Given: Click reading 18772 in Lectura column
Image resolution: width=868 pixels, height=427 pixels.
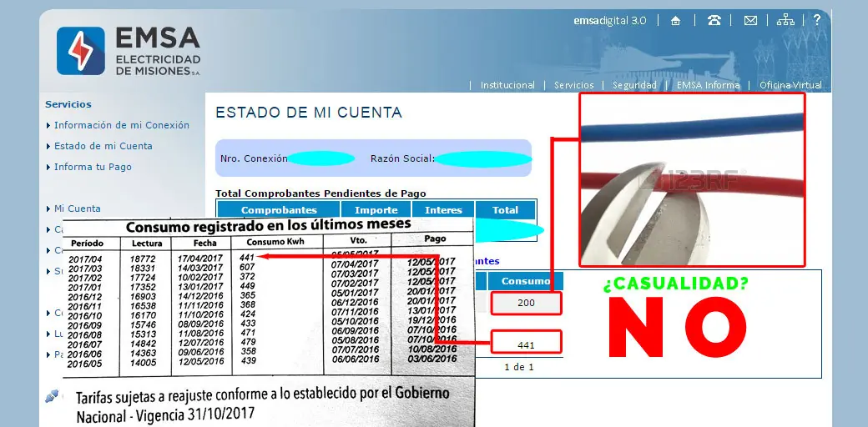Looking at the screenshot, I should pos(143,259).
